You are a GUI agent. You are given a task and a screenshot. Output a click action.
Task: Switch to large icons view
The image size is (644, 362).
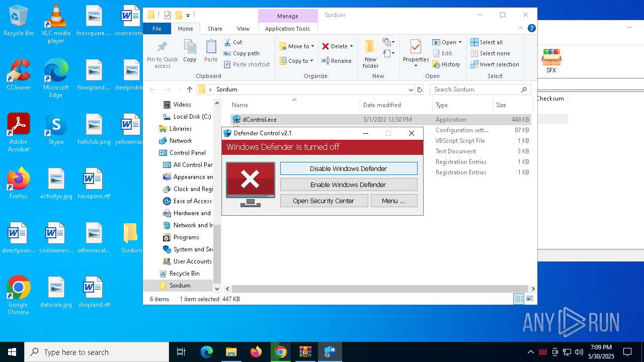(x=529, y=299)
